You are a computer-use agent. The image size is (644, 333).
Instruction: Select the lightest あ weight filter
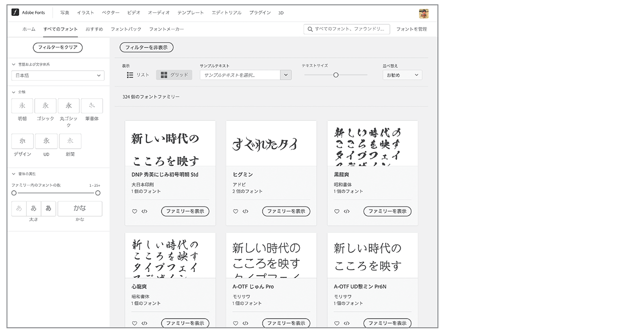[19, 209]
